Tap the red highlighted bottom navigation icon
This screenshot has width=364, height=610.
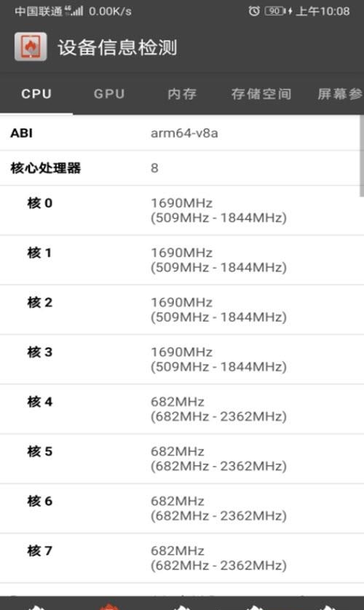(x=109, y=606)
